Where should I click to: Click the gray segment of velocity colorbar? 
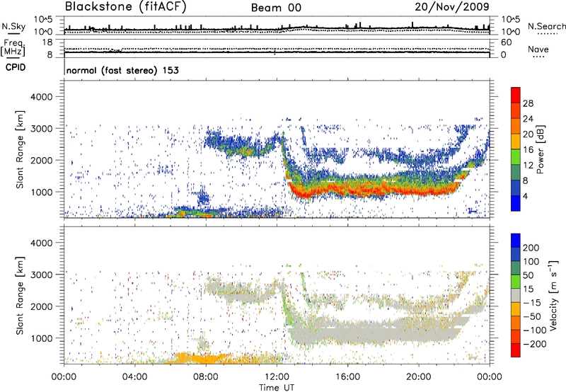(516, 295)
